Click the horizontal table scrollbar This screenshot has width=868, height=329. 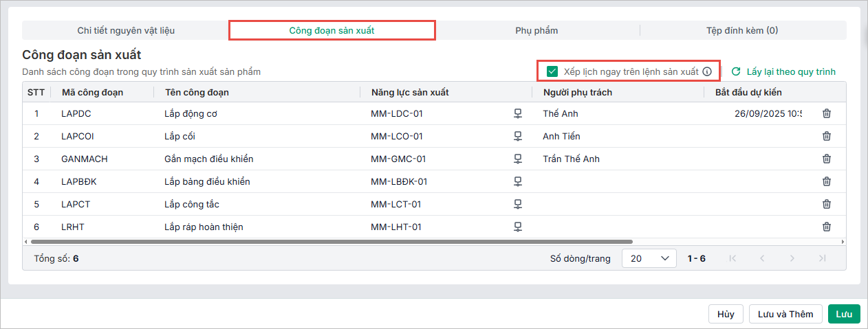(x=330, y=242)
